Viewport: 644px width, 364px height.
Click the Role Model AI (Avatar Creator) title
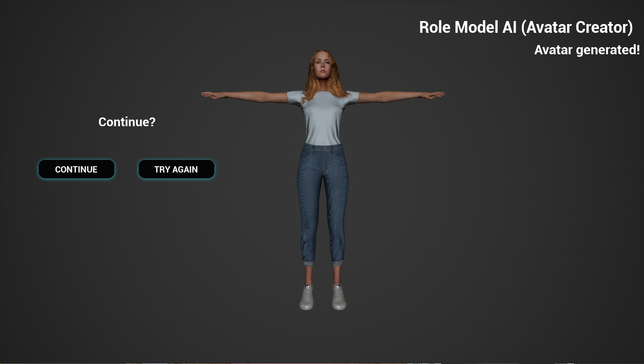526,27
